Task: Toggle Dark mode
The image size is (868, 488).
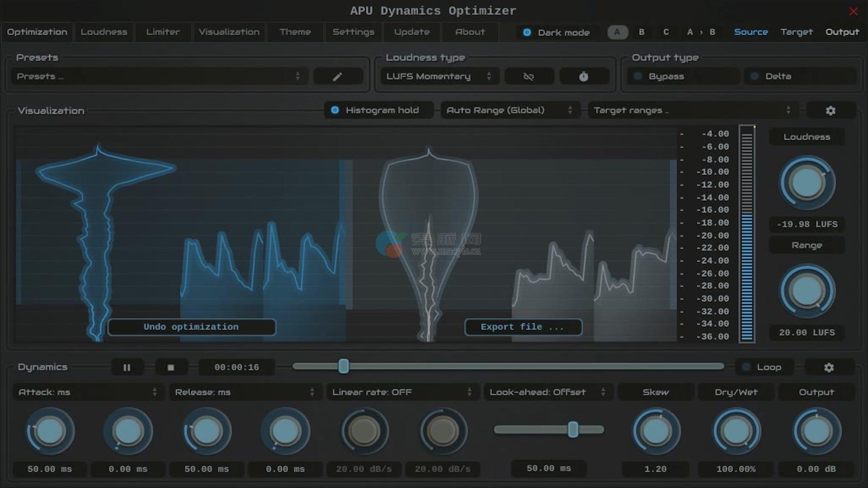Action: [557, 33]
